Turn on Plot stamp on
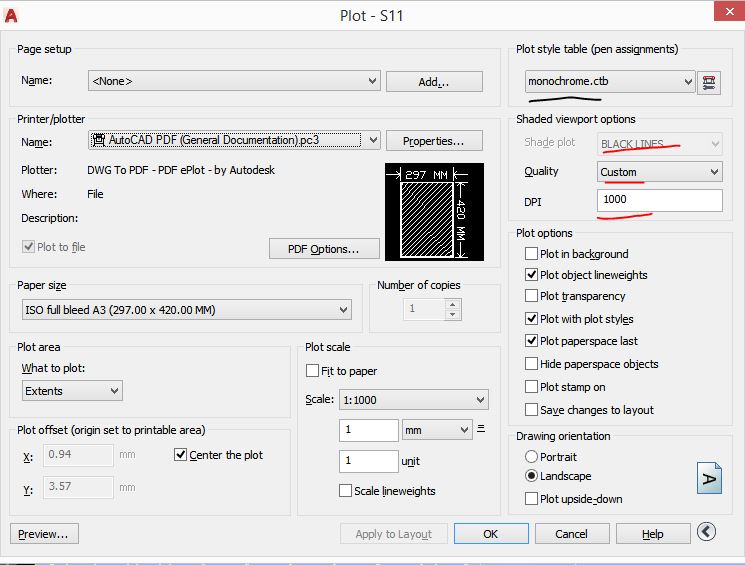 pos(531,387)
